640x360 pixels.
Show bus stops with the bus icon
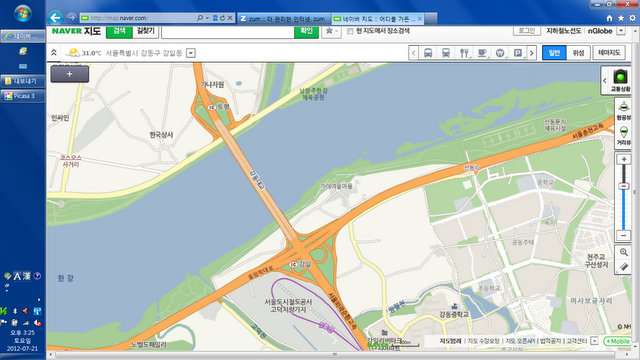(428, 53)
